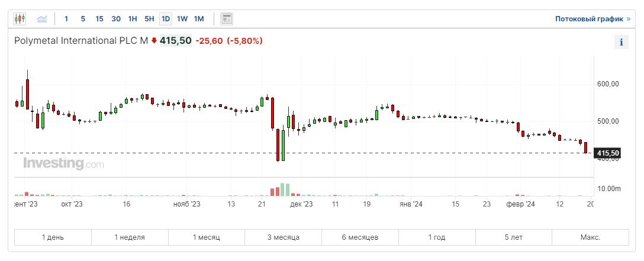Click the 10.00m volume axis label

pos(609,189)
